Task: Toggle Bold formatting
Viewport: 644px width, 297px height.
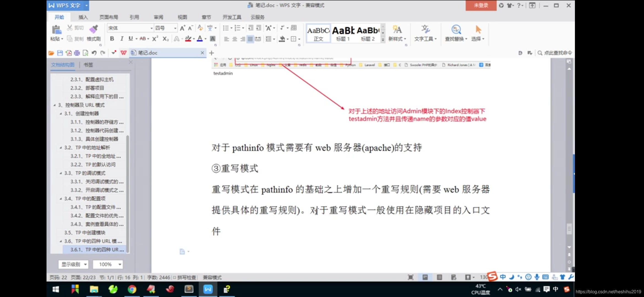Action: [x=112, y=39]
